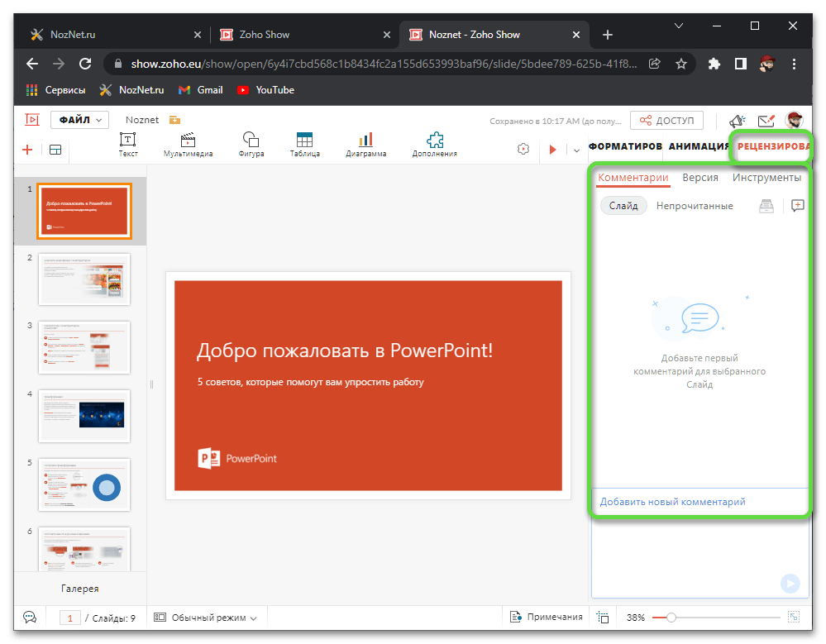
Task: Open the megaphone announcements icon
Action: point(737,121)
